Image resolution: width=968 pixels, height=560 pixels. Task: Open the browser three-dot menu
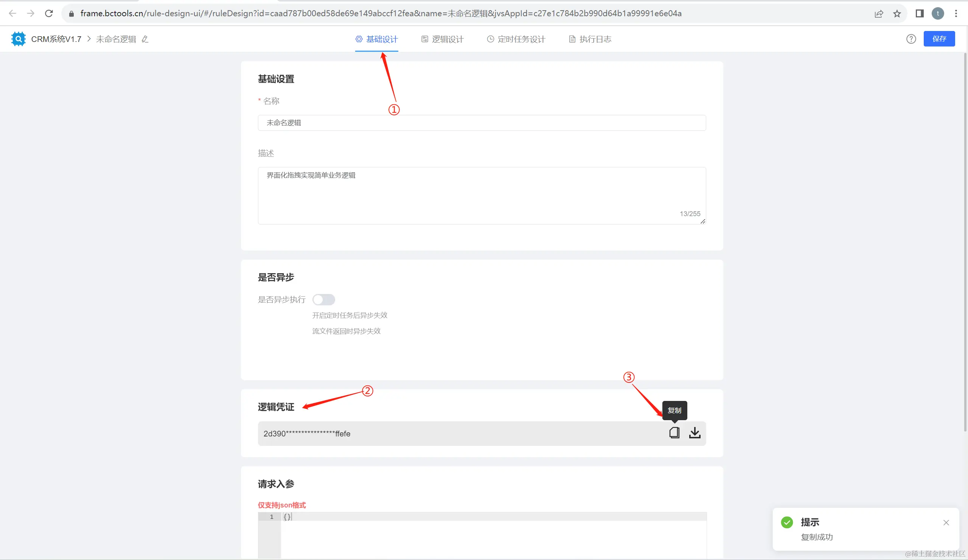point(956,14)
